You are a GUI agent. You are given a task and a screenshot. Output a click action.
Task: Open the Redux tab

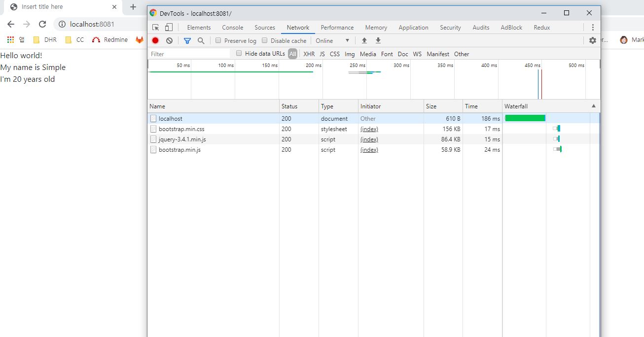click(541, 28)
